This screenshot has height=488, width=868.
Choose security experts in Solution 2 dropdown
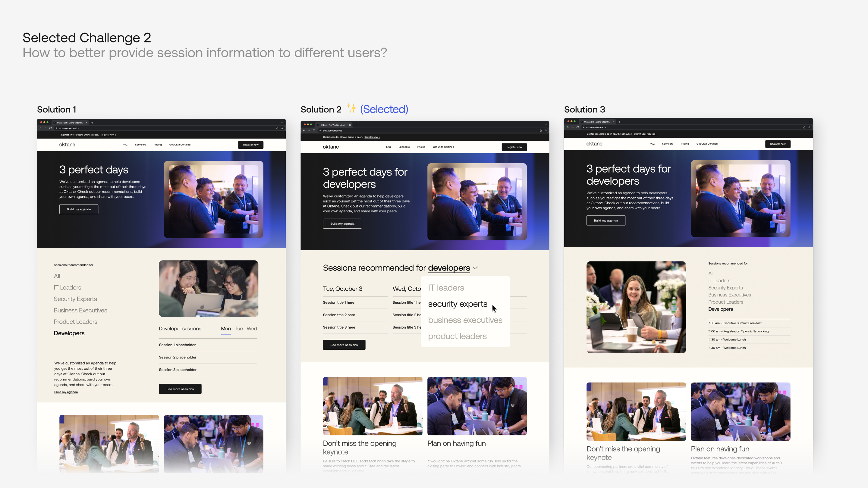458,304
